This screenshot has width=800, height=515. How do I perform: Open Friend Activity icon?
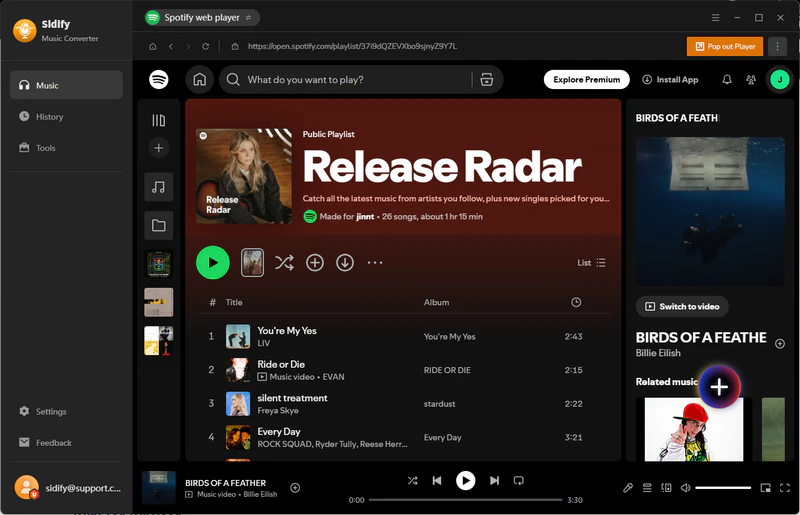(751, 80)
